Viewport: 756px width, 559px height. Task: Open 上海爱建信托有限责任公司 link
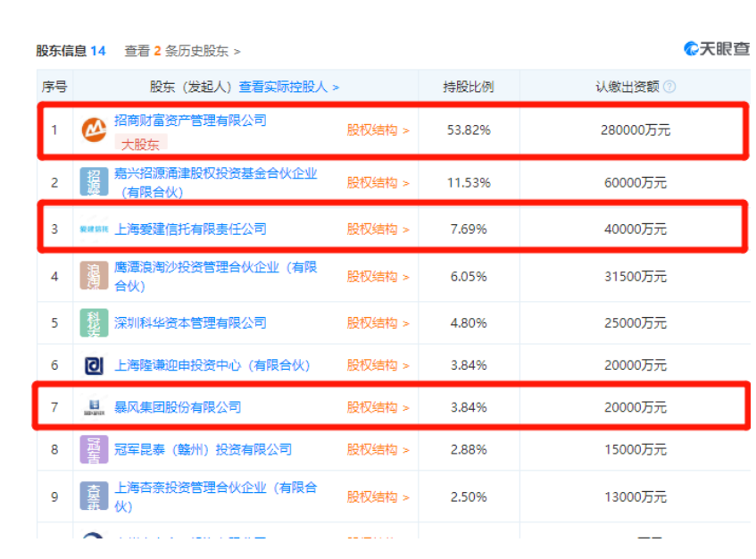[190, 229]
